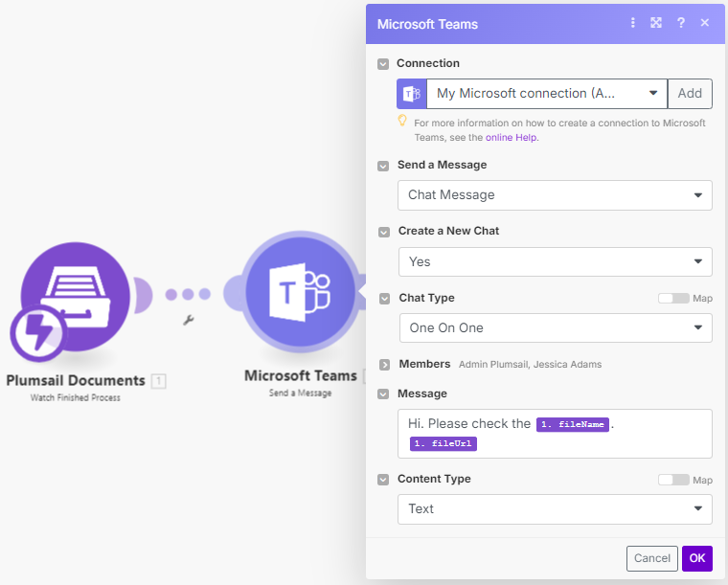Click the Cancel button
728x585 pixels.
(652, 558)
